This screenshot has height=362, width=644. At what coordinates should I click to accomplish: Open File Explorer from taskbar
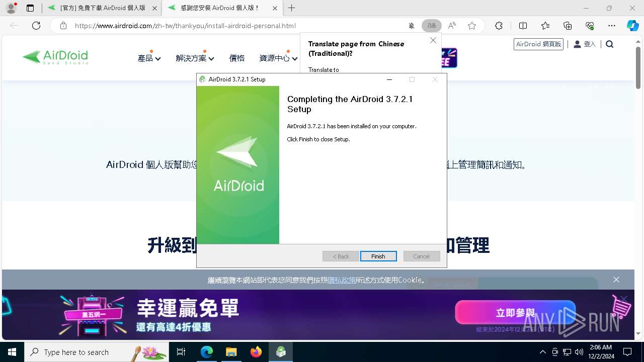tap(231, 352)
